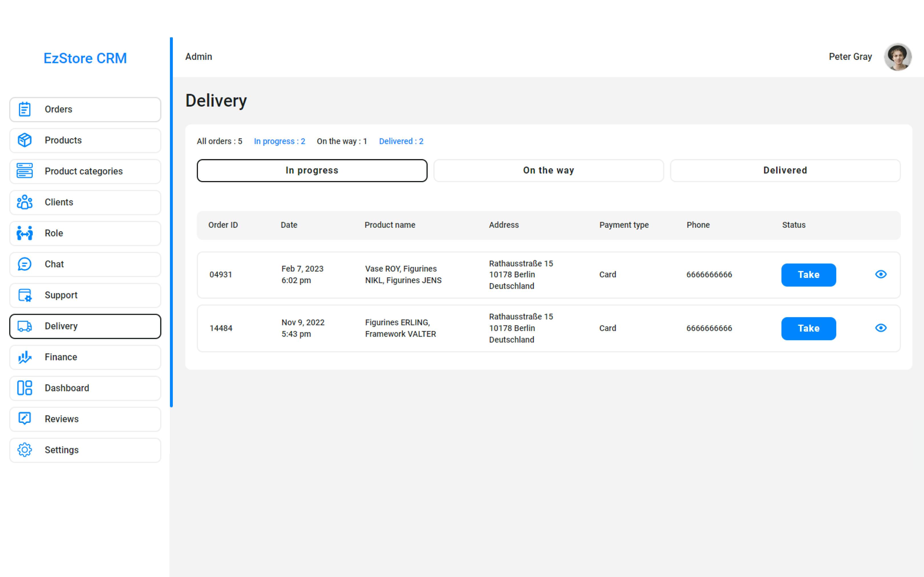Click the Finance chart icon
924x577 pixels.
pyautogui.click(x=25, y=357)
